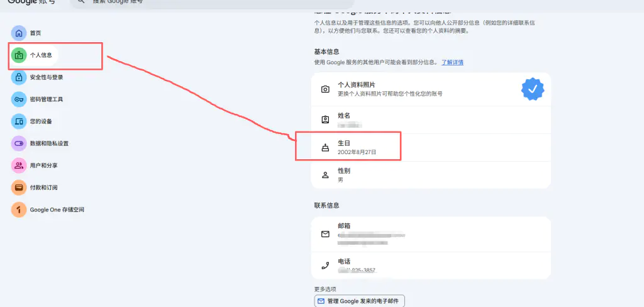Click the 数据和隐私设置 toggle icon
Viewport: 644px width, 307px height.
19,143
